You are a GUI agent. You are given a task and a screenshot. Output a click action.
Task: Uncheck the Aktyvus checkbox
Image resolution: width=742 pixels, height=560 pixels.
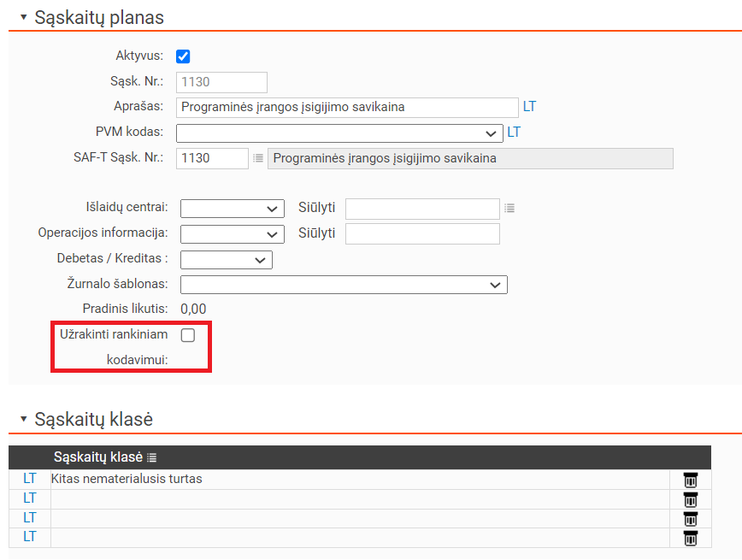point(183,56)
